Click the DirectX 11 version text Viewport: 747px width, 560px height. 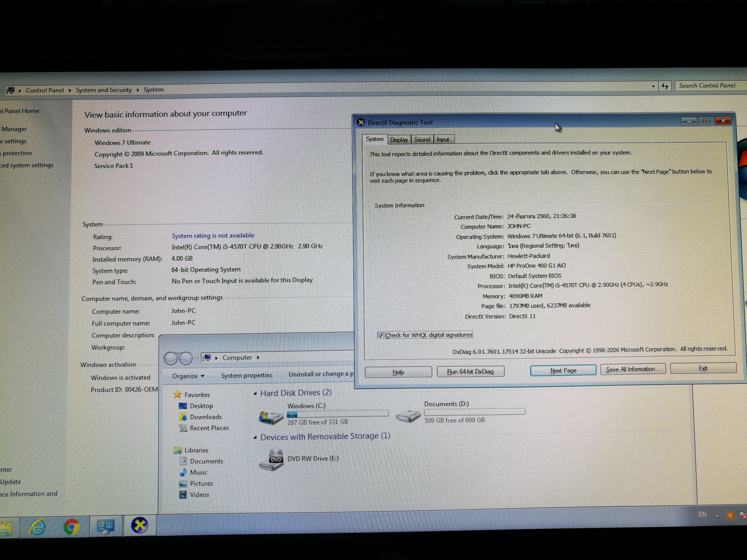[522, 316]
